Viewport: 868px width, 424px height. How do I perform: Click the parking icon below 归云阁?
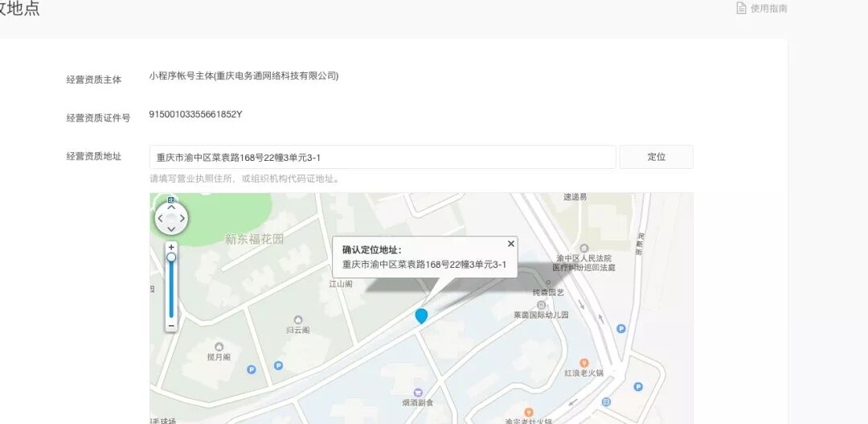[278, 366]
